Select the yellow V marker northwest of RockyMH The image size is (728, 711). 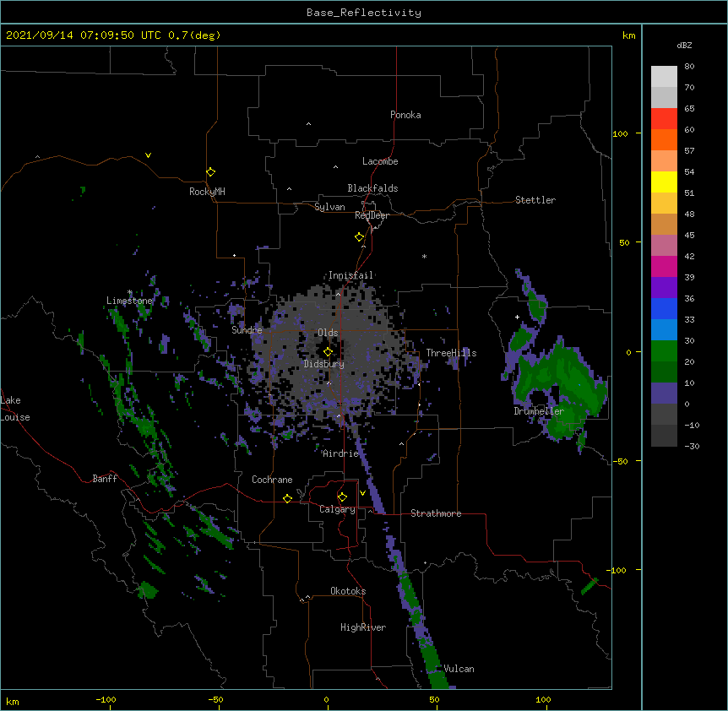pyautogui.click(x=148, y=155)
